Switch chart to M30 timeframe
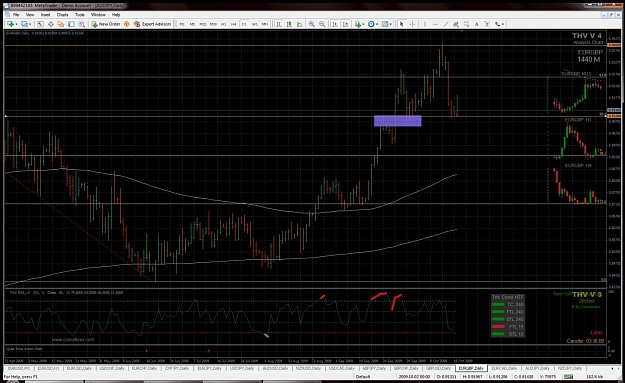This screenshot has height=383, width=625. point(213,24)
